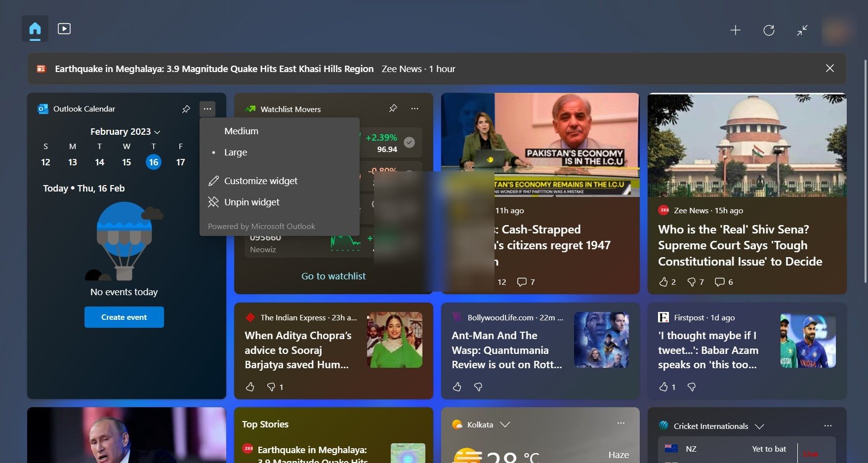Choose Large widget size
Image resolution: width=868 pixels, height=463 pixels.
[x=280, y=152]
